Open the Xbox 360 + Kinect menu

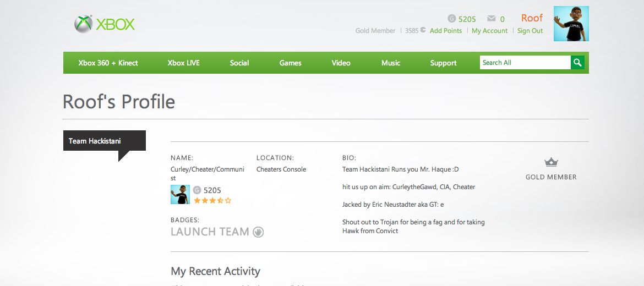108,63
